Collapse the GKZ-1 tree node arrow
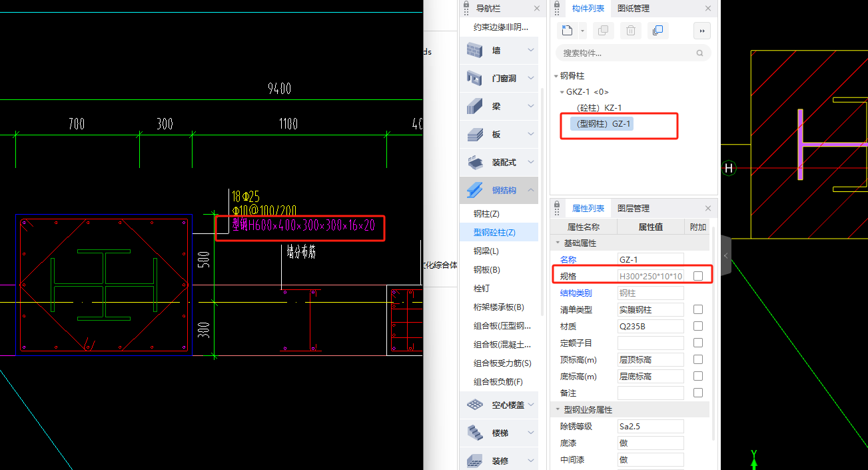This screenshot has height=470, width=868. pos(562,92)
